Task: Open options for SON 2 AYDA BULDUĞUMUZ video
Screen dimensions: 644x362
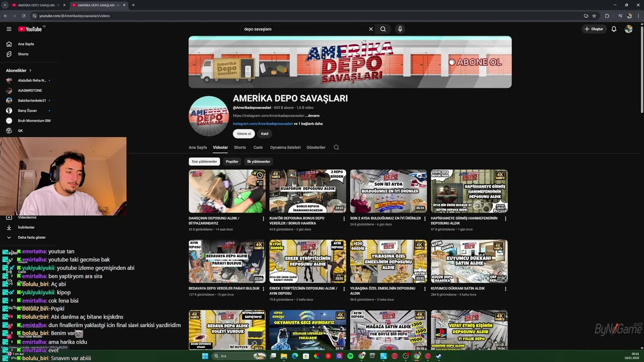Action: pyautogui.click(x=425, y=219)
